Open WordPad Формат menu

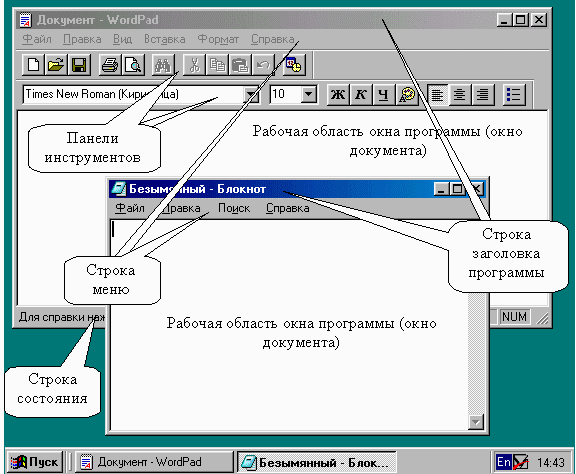(218, 39)
